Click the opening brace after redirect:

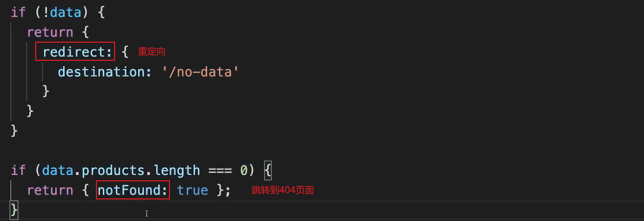(x=124, y=52)
